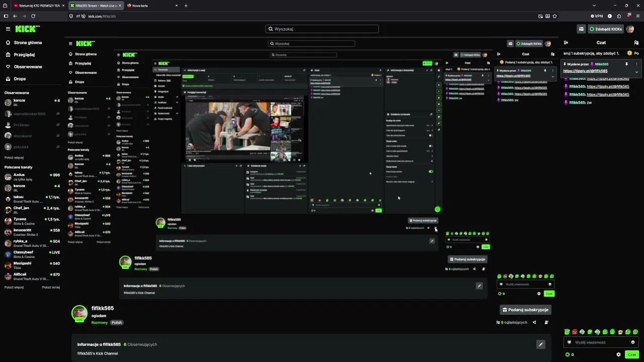The image size is (644, 362).
Task: Toggle the browser sidebar panel
Action: tap(6, 16)
